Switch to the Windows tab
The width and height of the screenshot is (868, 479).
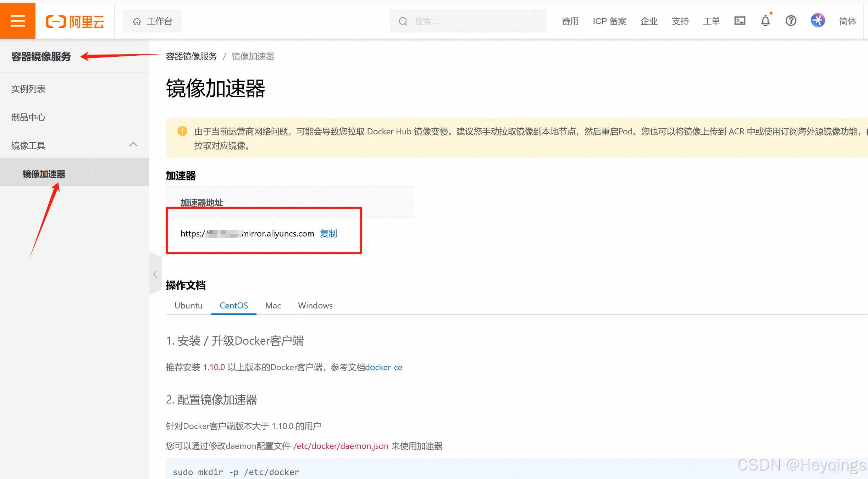click(x=315, y=306)
